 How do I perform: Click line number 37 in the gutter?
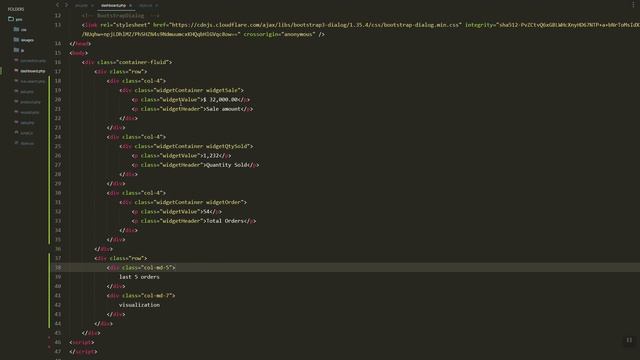[x=58, y=258]
